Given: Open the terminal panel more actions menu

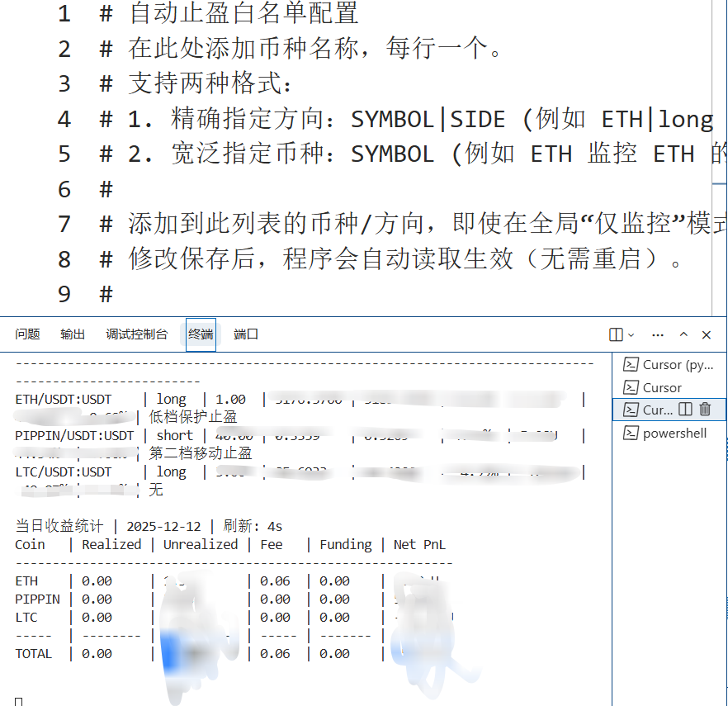Looking at the screenshot, I should 657,334.
